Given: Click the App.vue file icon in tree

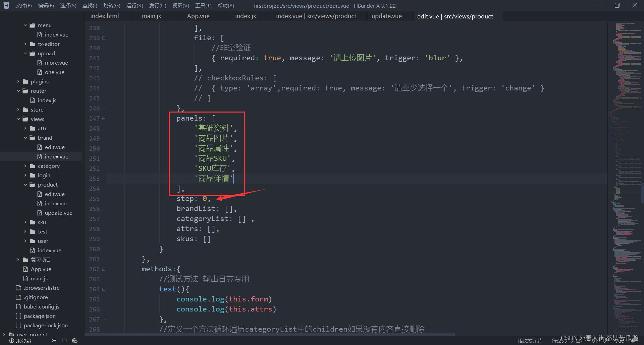Looking at the screenshot, I should [x=25, y=269].
